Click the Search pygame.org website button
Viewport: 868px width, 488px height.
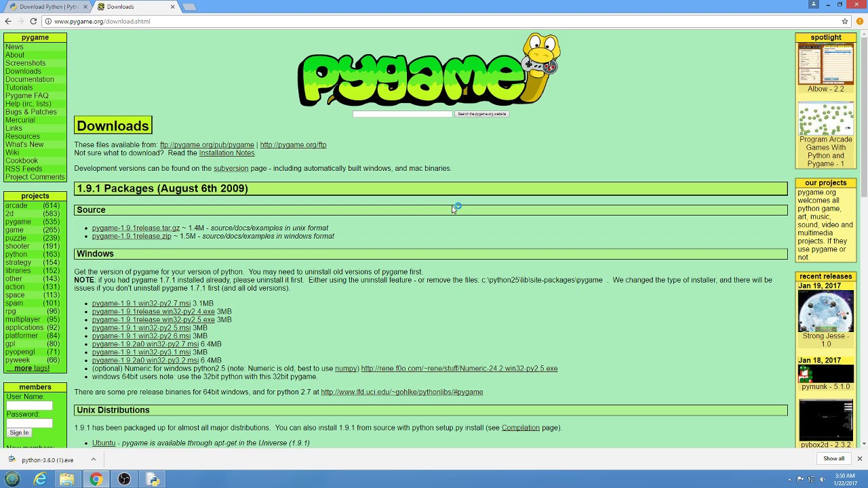click(x=481, y=114)
